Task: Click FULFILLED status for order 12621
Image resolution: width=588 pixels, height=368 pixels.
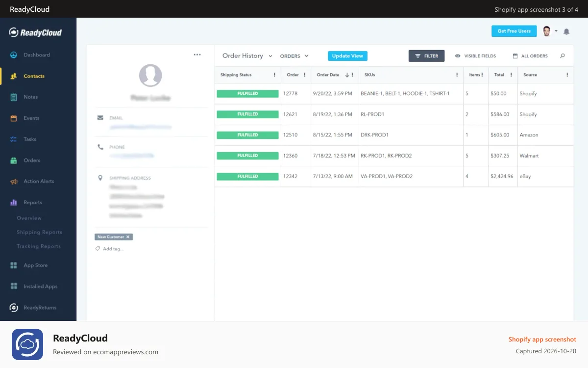Action: 247,114
